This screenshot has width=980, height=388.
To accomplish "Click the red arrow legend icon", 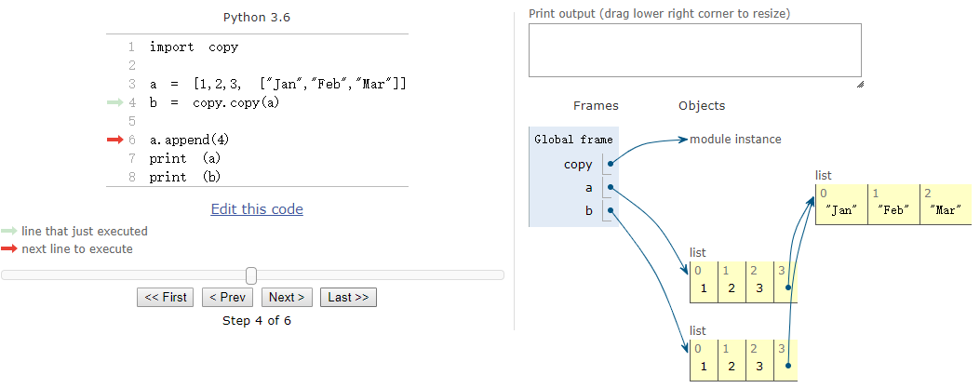I will 9,249.
